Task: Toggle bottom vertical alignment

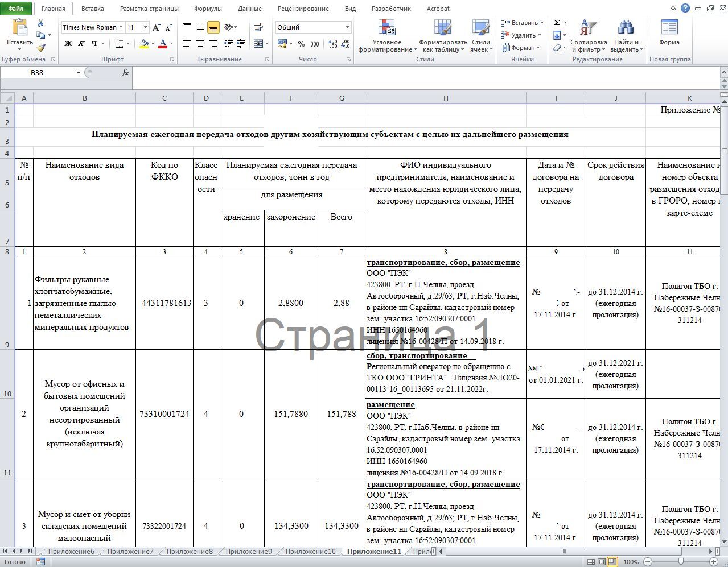Action: pos(213,27)
